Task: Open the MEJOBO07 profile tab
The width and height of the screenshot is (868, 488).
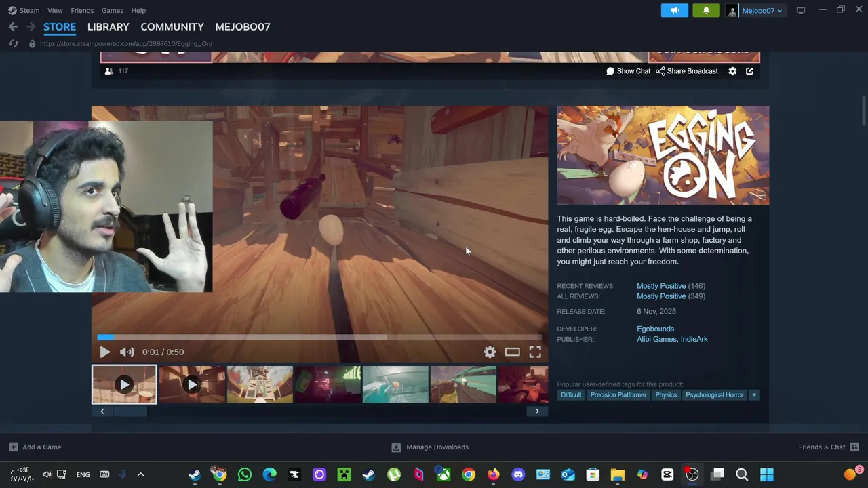Action: click(x=243, y=26)
